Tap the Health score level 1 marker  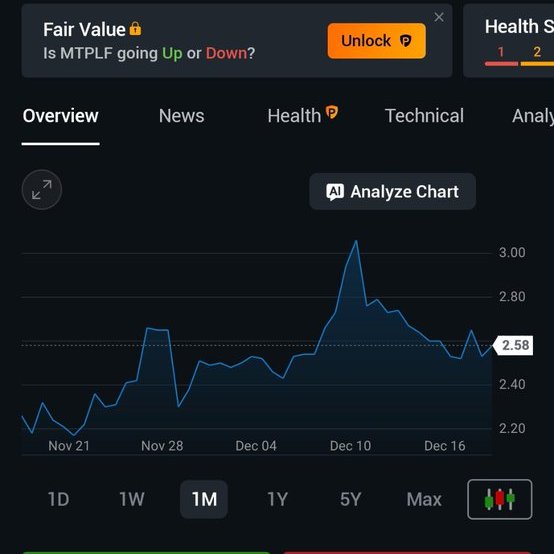501,52
